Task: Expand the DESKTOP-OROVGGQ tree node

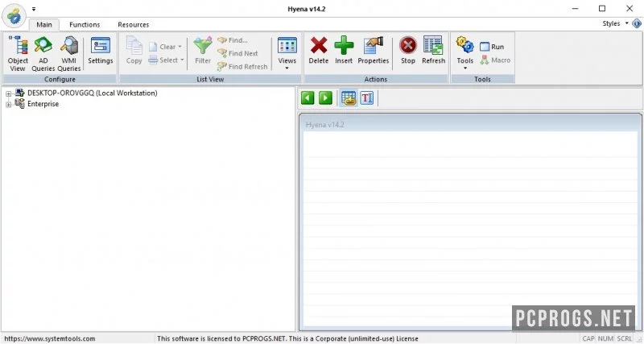Action: coord(8,93)
